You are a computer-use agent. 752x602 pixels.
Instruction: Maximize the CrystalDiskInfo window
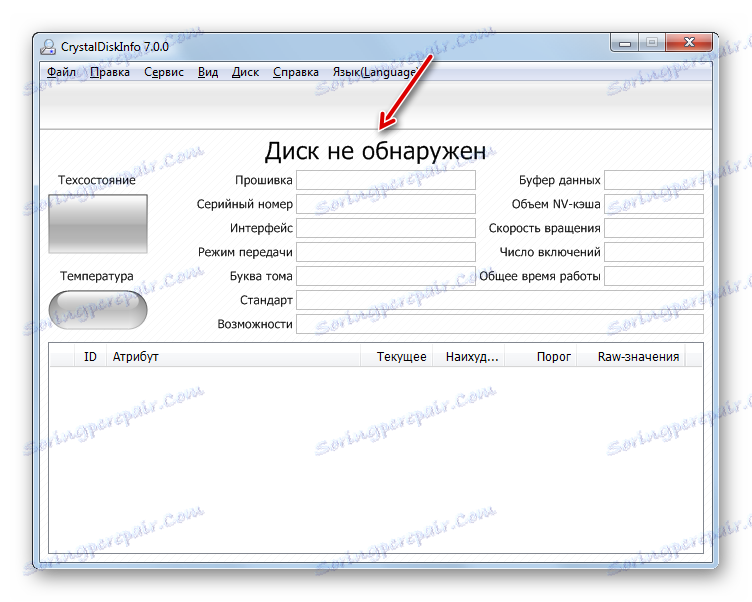click(x=651, y=43)
